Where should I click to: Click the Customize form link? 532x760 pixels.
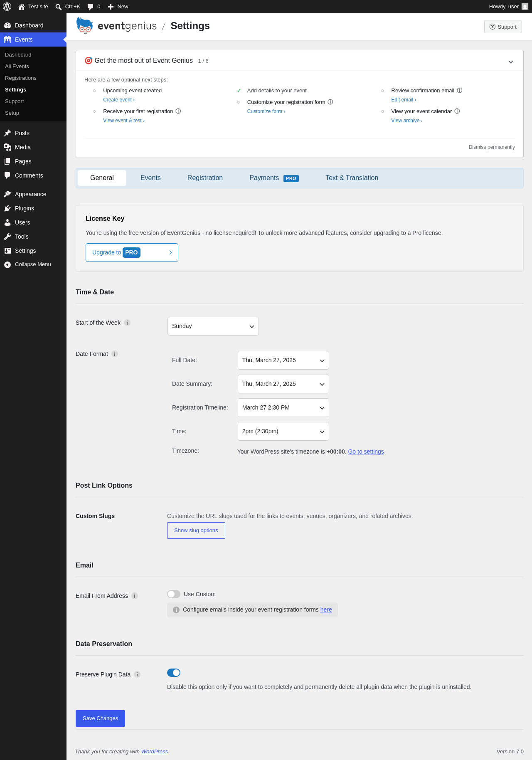266,111
